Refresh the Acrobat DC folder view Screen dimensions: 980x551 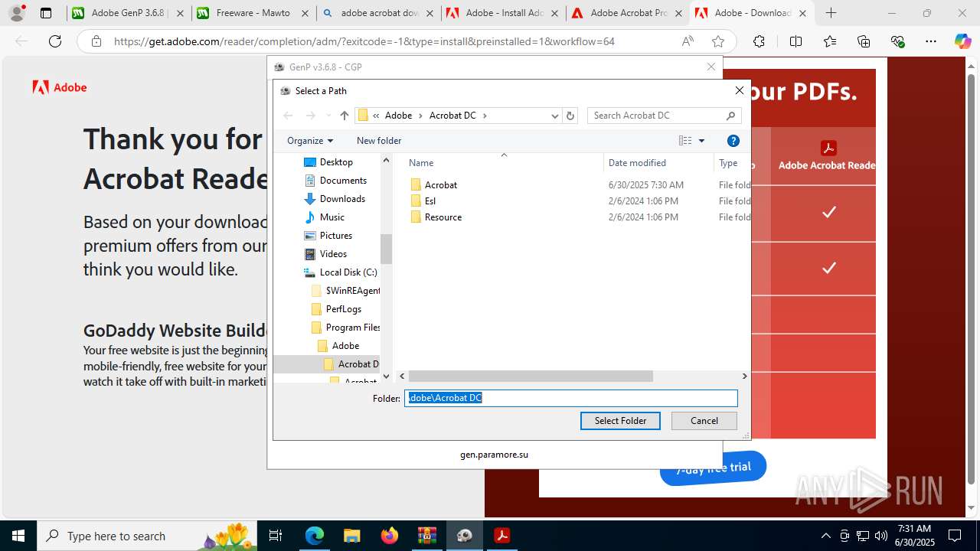[x=570, y=116]
